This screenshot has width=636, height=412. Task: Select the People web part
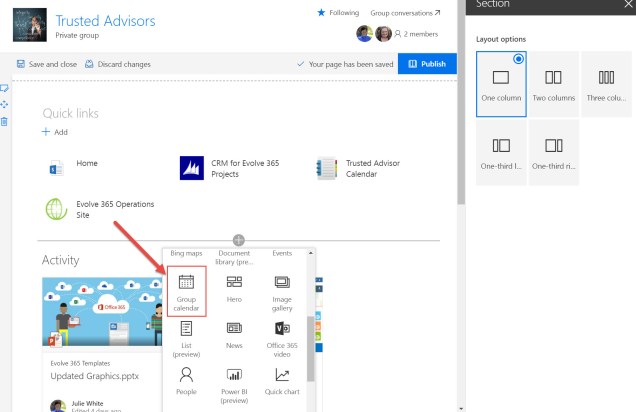[x=186, y=380]
